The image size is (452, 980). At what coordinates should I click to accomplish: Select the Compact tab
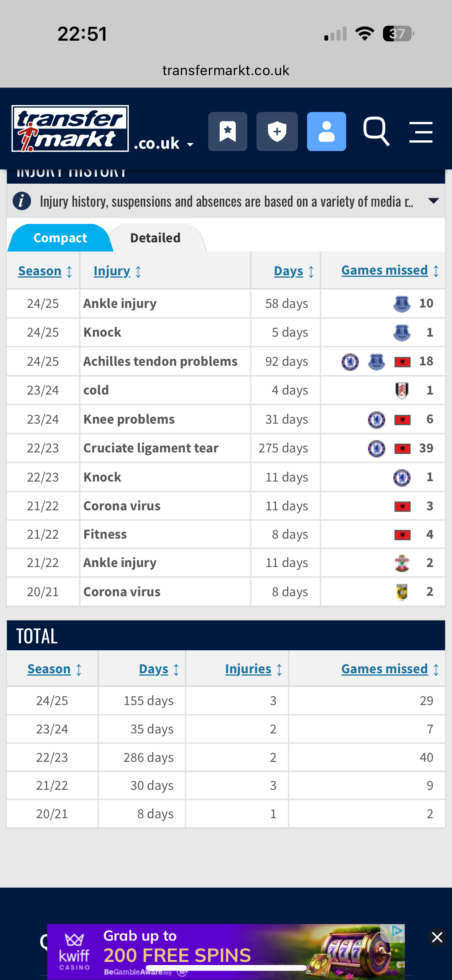pos(60,238)
